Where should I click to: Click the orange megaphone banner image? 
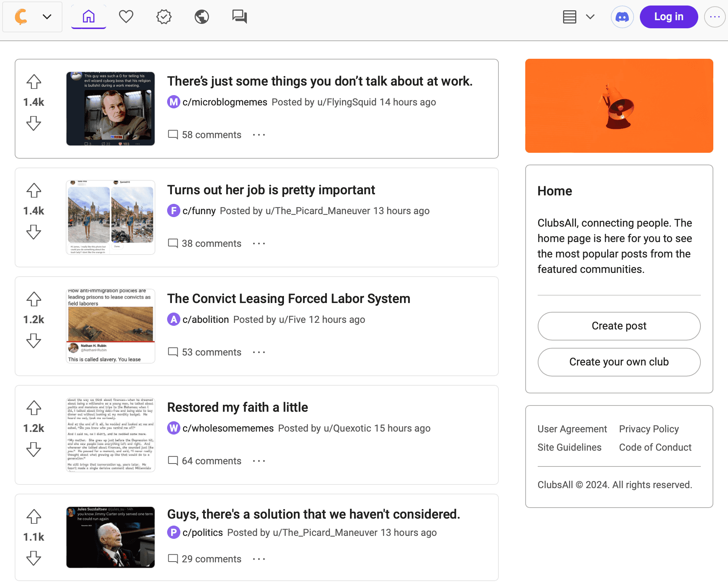pos(619,106)
